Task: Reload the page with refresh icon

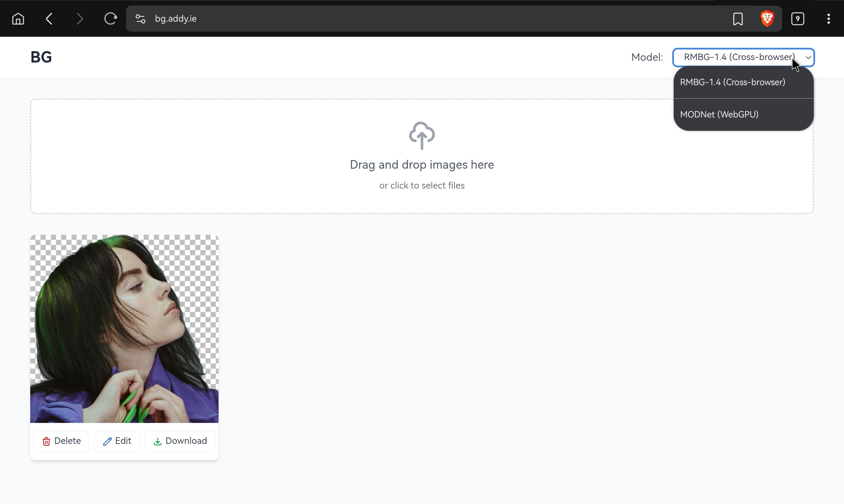Action: click(x=110, y=19)
